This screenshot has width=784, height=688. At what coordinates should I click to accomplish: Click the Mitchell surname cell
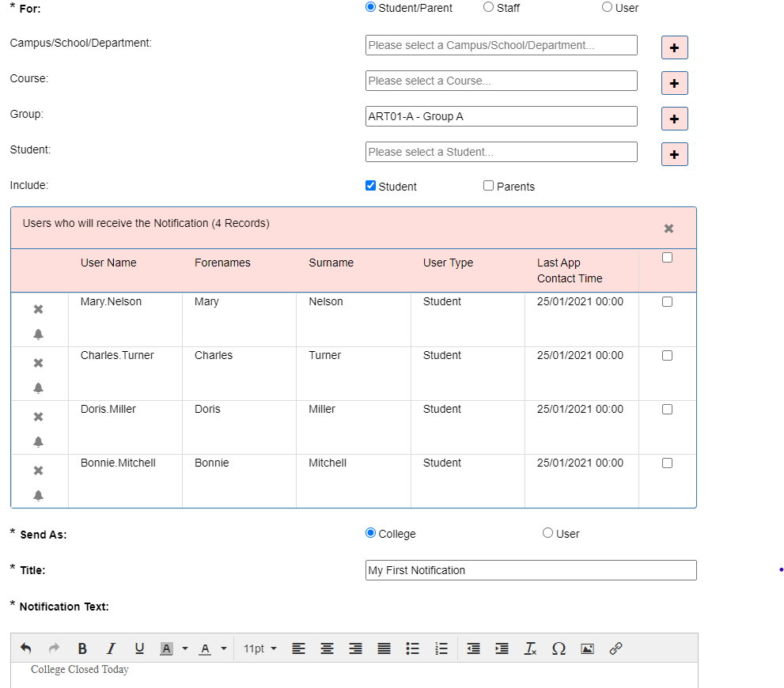click(x=328, y=463)
